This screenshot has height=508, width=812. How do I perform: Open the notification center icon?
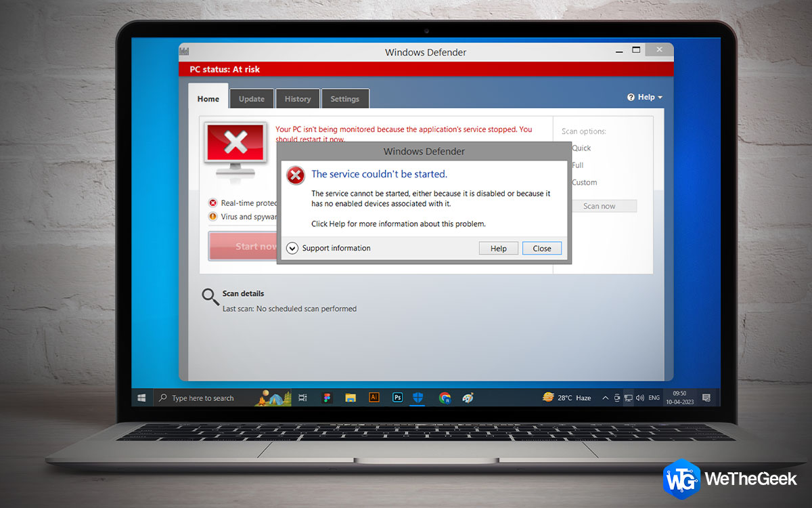pos(706,398)
